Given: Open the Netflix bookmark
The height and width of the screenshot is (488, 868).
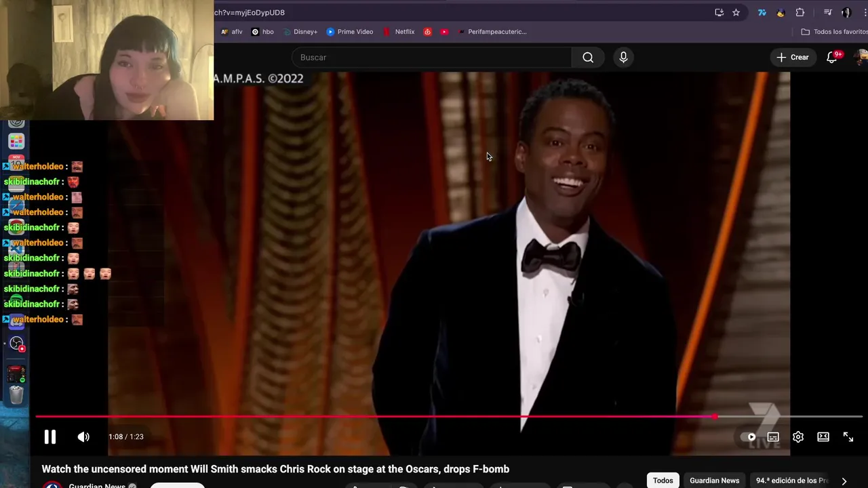Looking at the screenshot, I should 399,32.
